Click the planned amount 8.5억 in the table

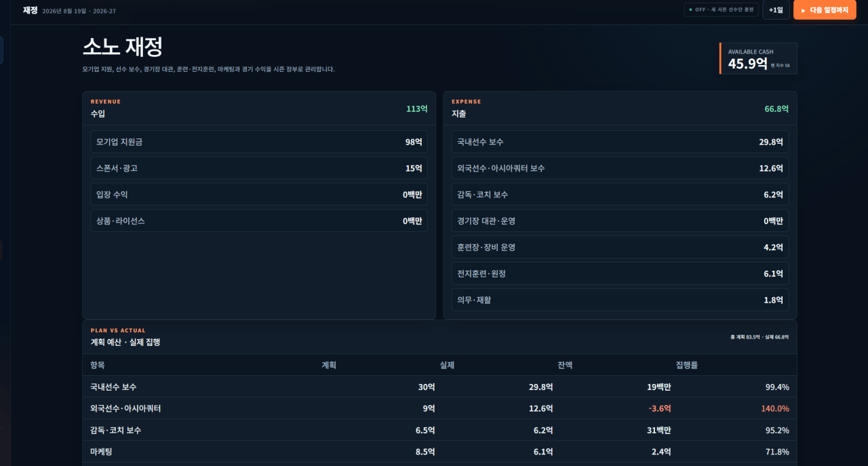pos(425,452)
